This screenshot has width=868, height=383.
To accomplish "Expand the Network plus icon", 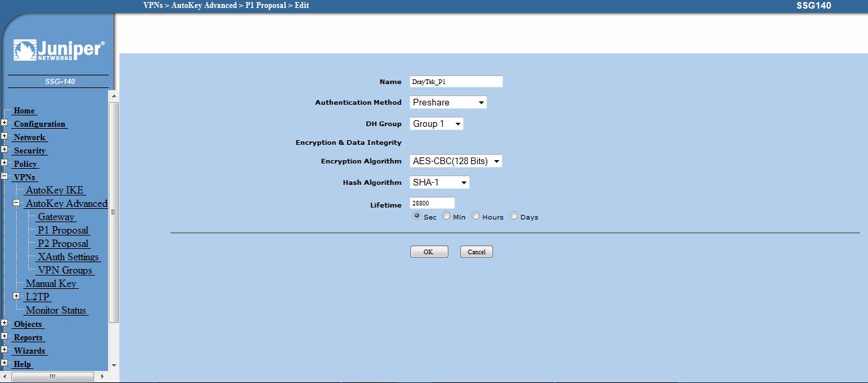I will pos(4,137).
